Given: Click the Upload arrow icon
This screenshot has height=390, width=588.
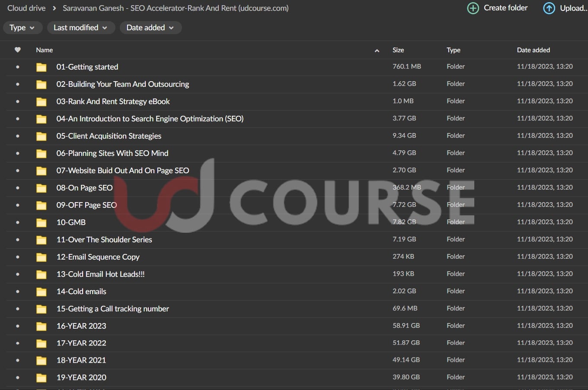Looking at the screenshot, I should 549,8.
